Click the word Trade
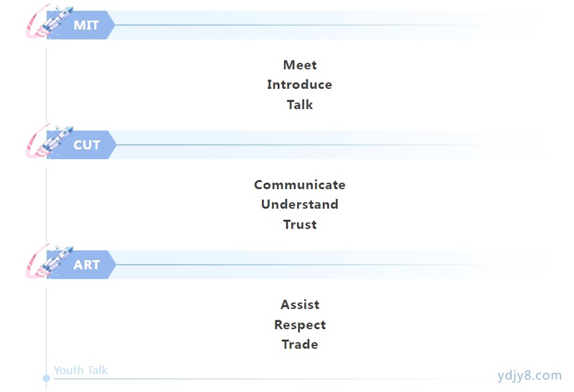This screenshot has height=392, width=574. [300, 345]
